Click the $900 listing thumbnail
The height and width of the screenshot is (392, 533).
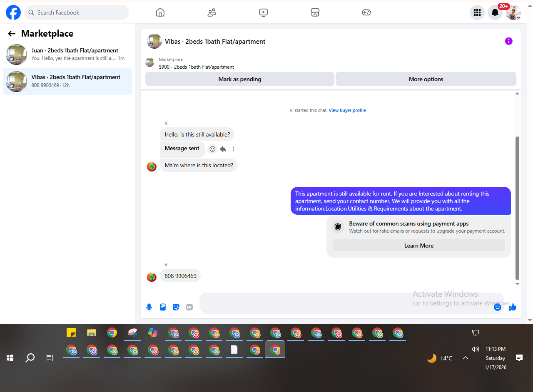pos(150,63)
